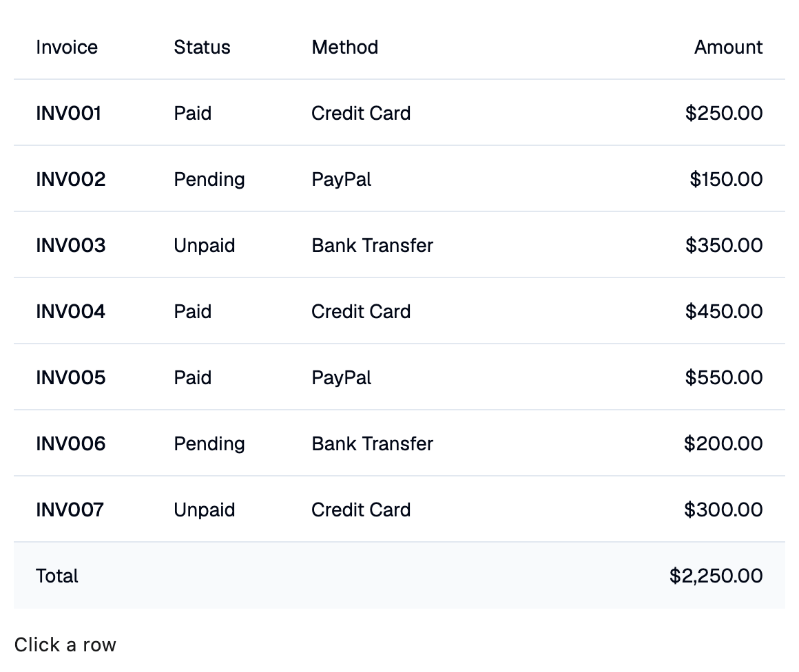Screen dimensions: 799x672
Task: Select the INV006 invoice row
Action: (399, 444)
